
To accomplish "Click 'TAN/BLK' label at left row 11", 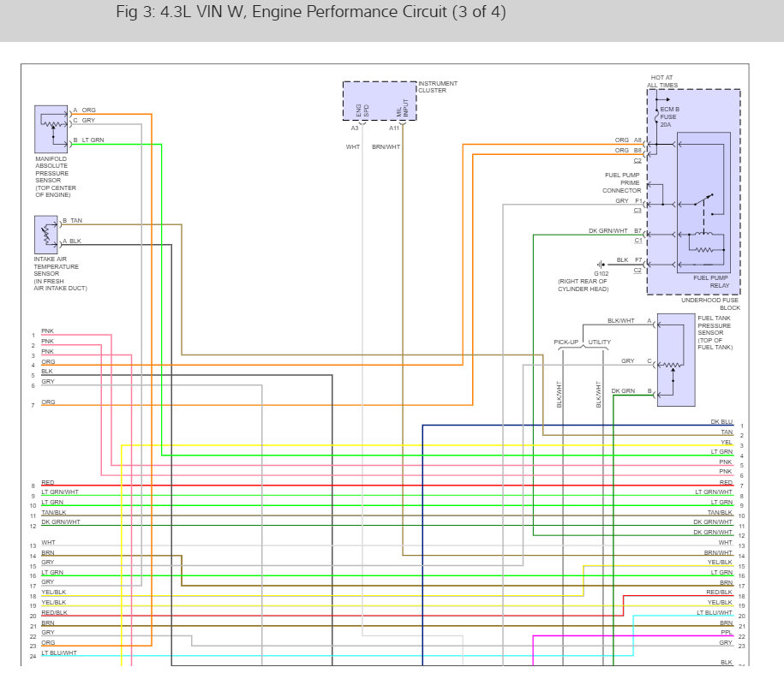I will 53,513.
